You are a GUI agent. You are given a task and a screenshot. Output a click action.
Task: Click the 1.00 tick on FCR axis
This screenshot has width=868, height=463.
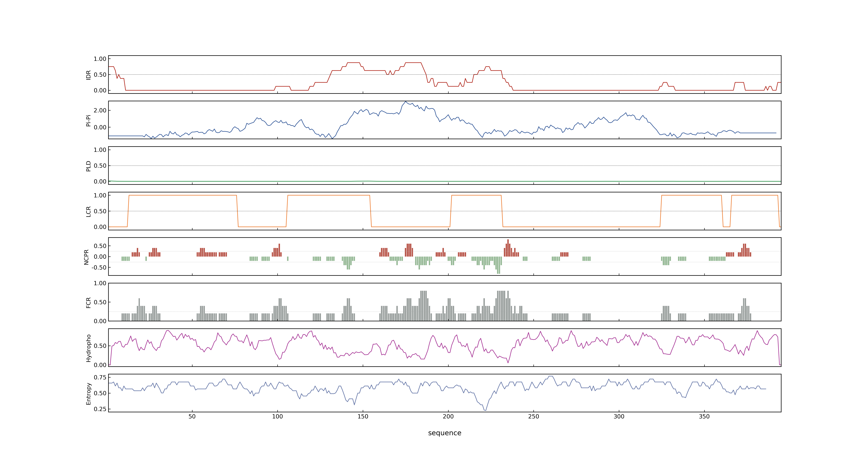click(100, 283)
